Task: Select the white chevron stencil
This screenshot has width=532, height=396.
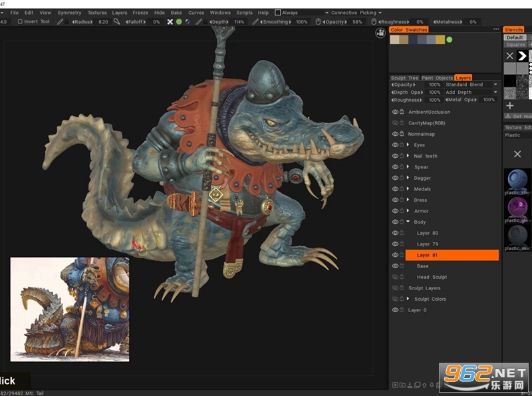Action: coord(522,56)
